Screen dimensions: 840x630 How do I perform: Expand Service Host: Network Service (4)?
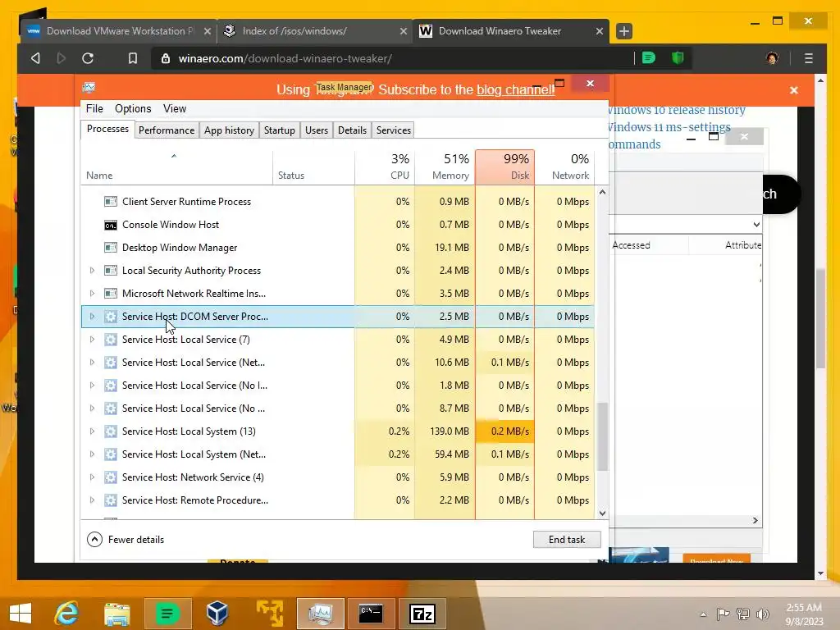(92, 477)
